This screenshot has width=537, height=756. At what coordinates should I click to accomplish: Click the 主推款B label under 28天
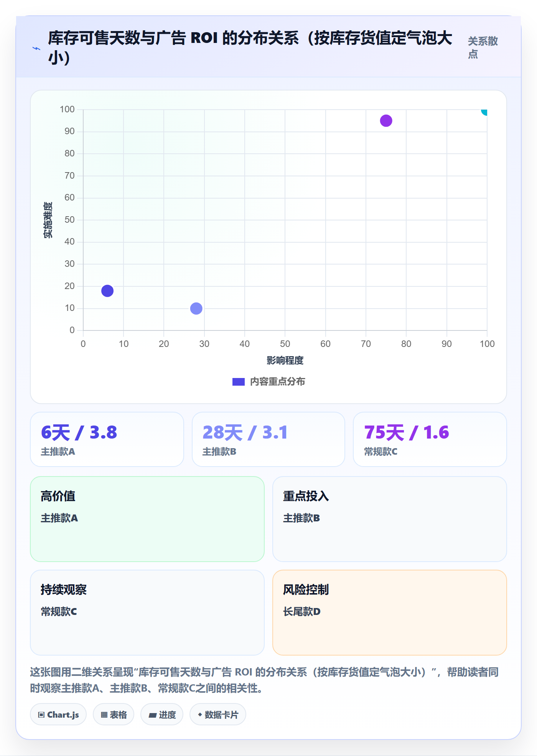coord(219,452)
